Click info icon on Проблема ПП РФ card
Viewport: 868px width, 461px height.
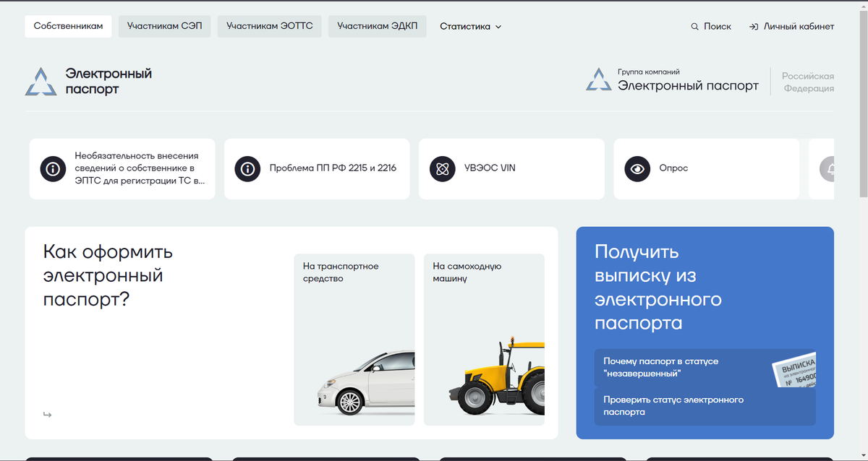(x=247, y=169)
